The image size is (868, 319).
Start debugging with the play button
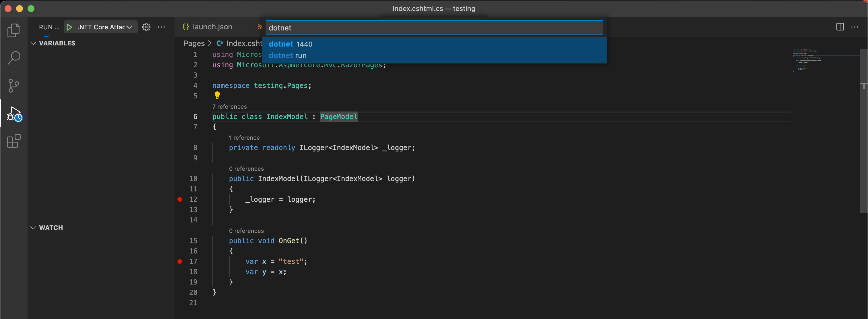(69, 27)
